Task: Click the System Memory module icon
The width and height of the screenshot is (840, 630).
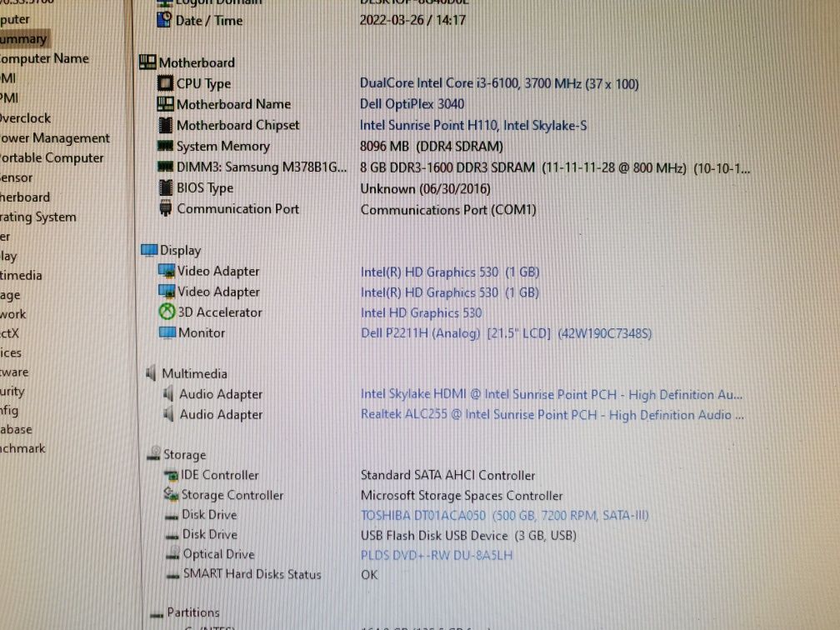Action: 166,146
